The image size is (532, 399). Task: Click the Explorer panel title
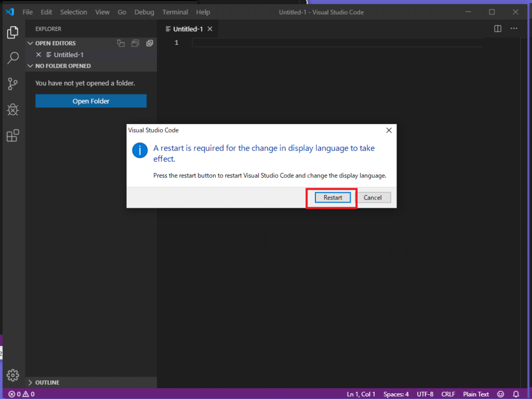[48, 29]
